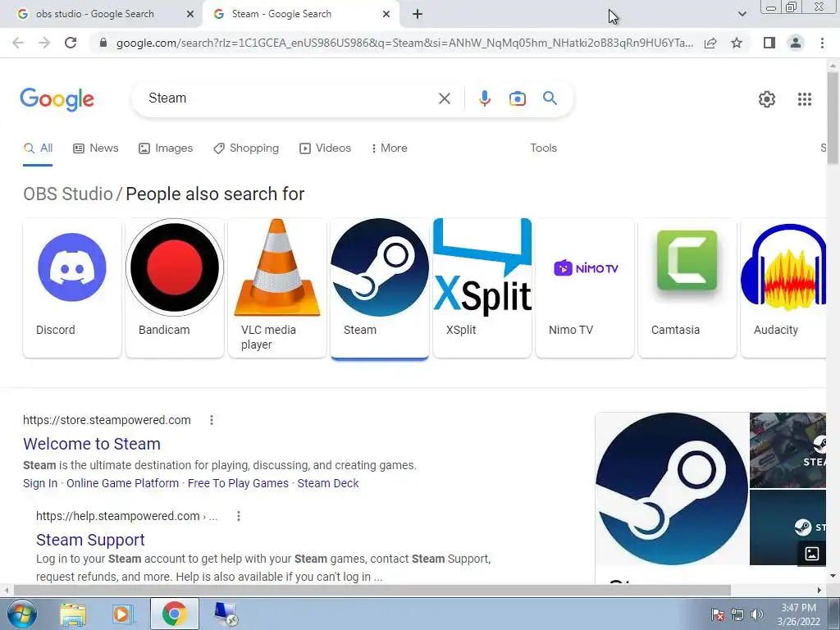Follow the Steam Deck sitelink

point(328,483)
